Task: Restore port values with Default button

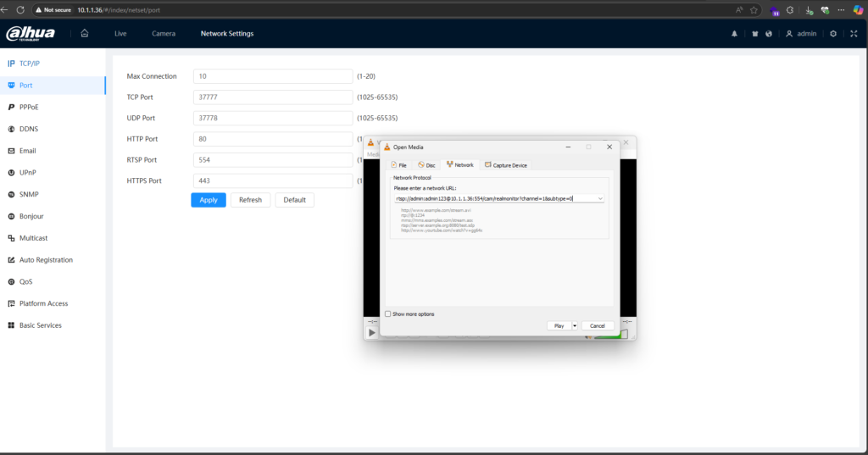Action: pos(294,200)
